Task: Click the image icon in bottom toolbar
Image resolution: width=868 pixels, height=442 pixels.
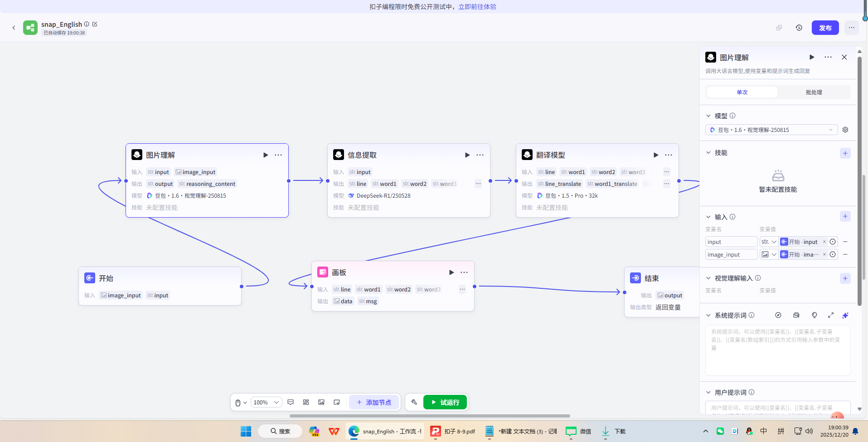Action: 321,402
